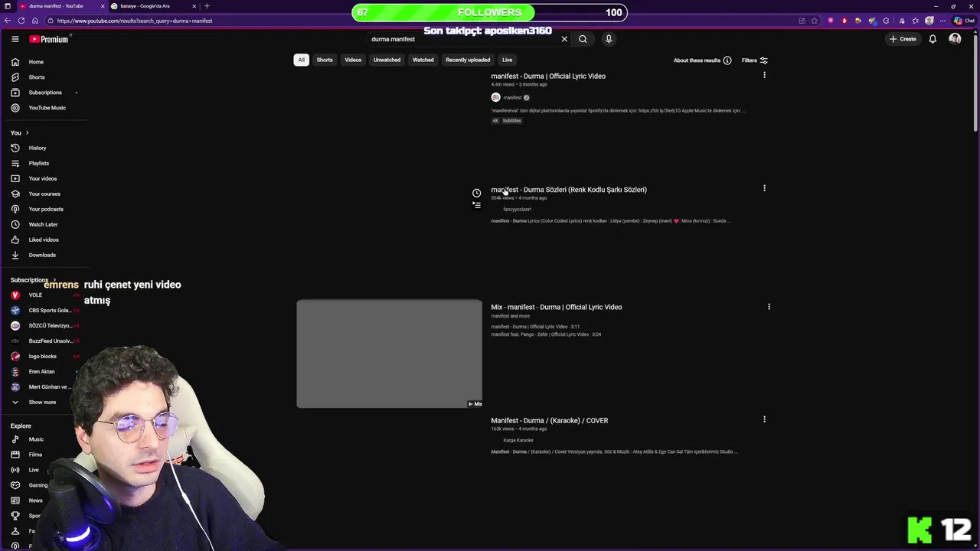Open Manifest - Durma Karaoke COVER title
980x551 pixels.
[550, 421]
